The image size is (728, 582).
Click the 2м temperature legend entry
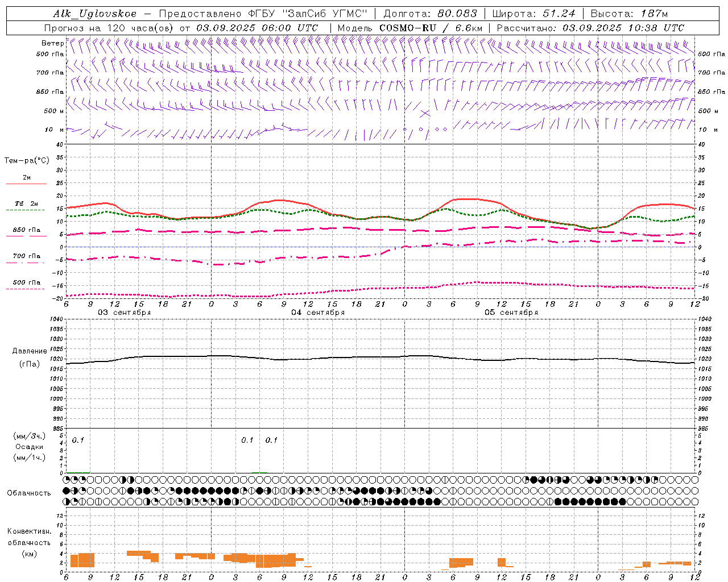[27, 177]
